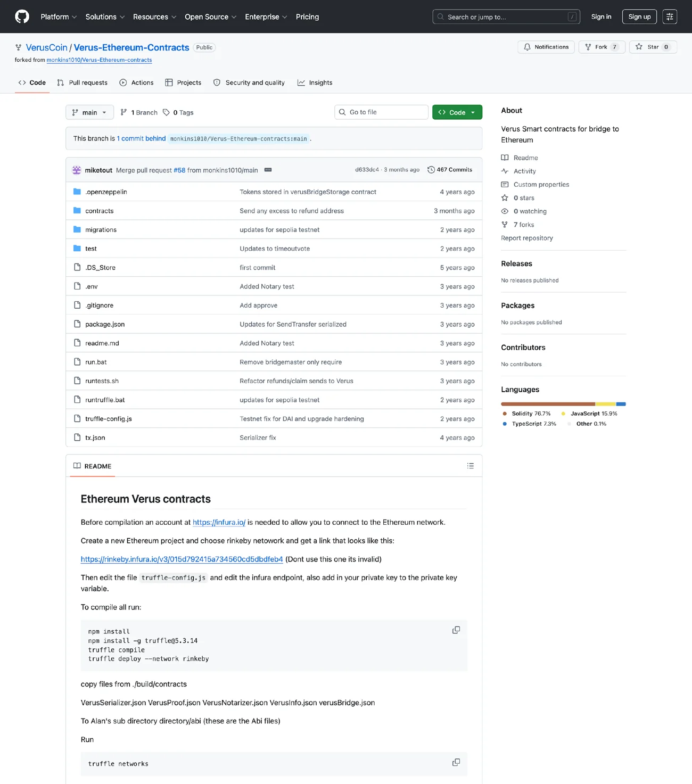Click the tag icon beside 0 Tags

click(166, 112)
